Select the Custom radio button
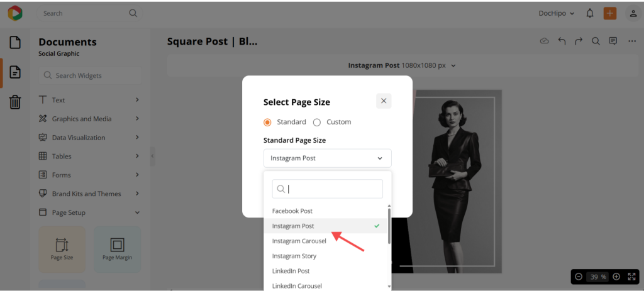The height and width of the screenshot is (291, 644). coord(317,123)
